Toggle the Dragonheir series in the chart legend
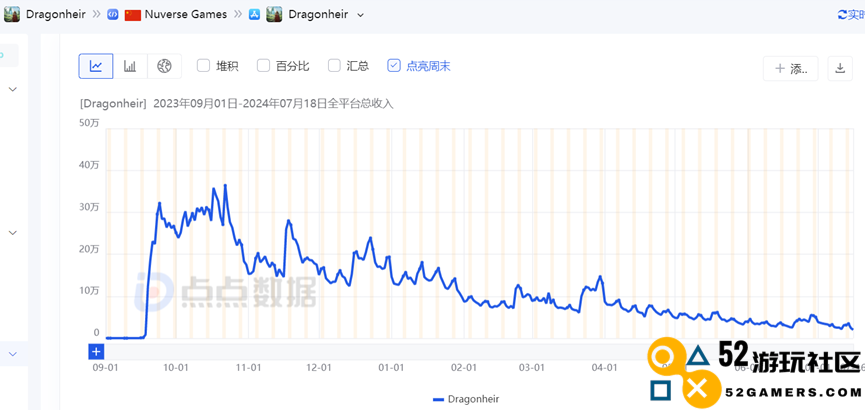The width and height of the screenshot is (865, 410). tap(466, 399)
